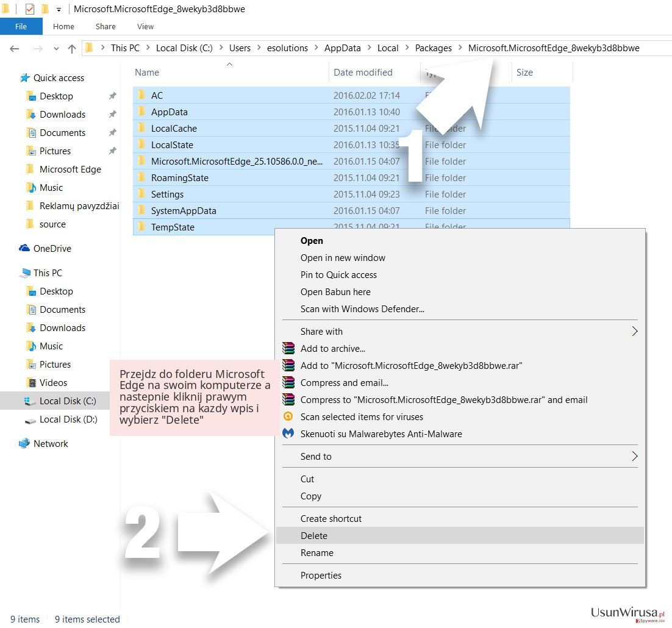Select the LocalCache folder icon
Screen dimensions: 672x628
141,128
